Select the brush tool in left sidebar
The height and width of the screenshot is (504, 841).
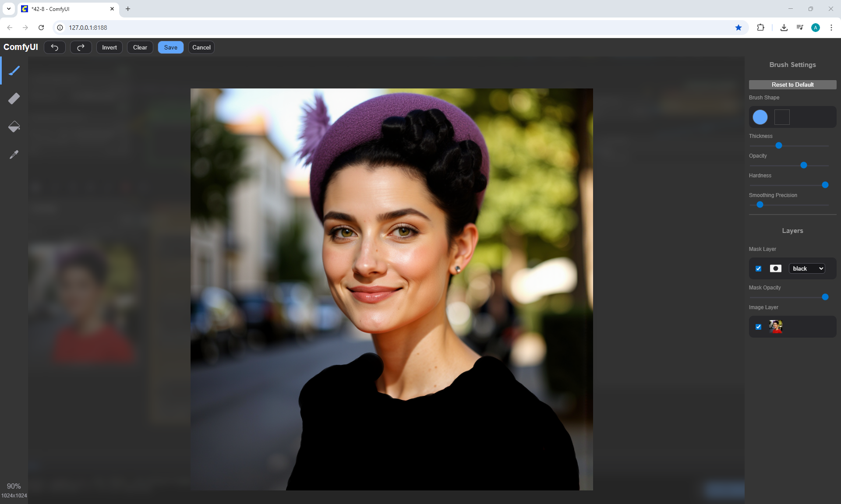point(14,70)
